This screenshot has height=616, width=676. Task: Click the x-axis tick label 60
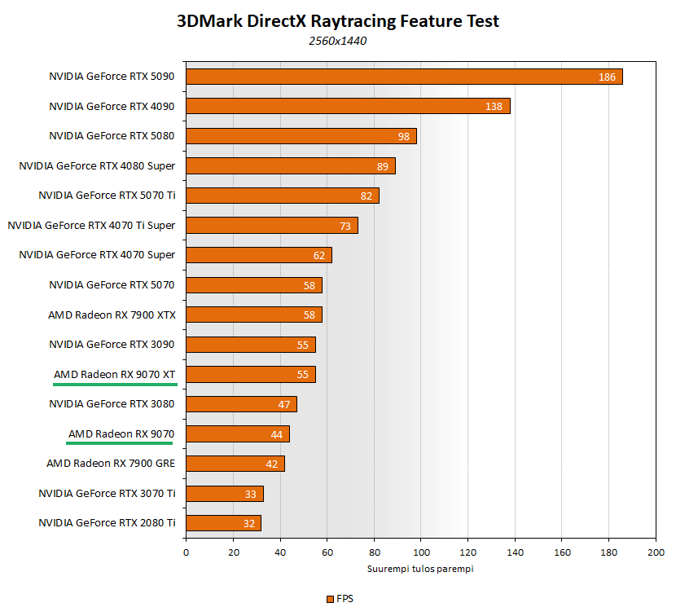tap(327, 552)
